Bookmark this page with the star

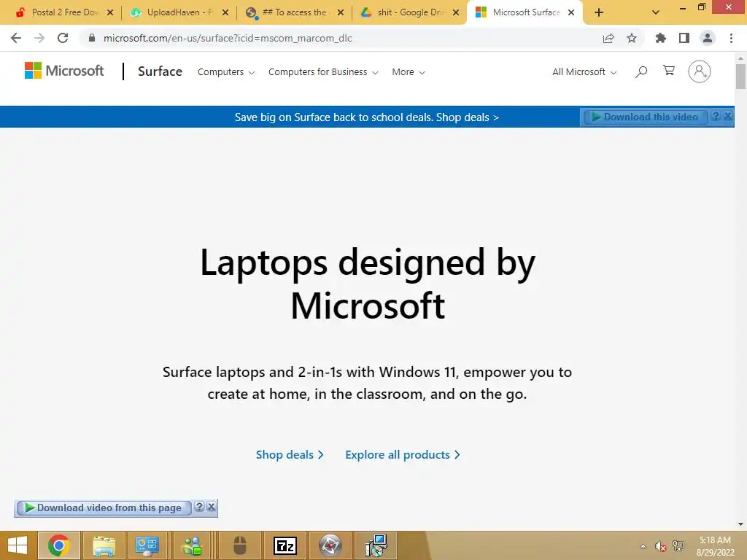632,38
